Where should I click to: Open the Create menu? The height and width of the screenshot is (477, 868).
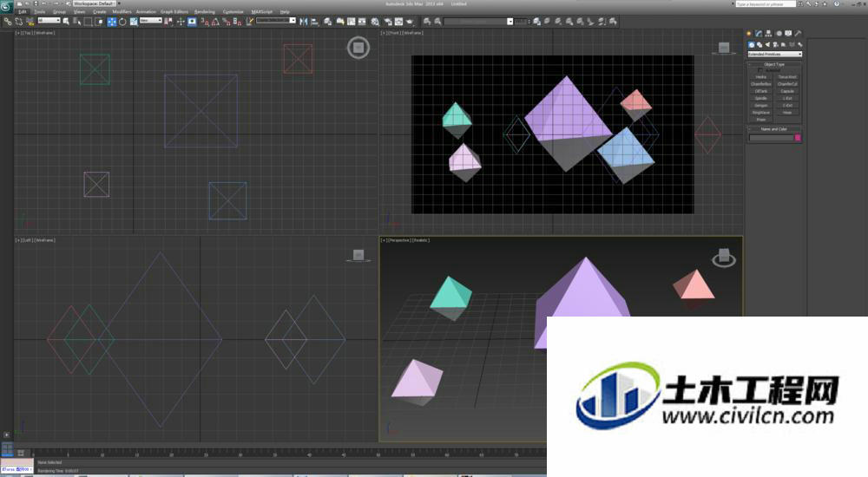tap(100, 11)
